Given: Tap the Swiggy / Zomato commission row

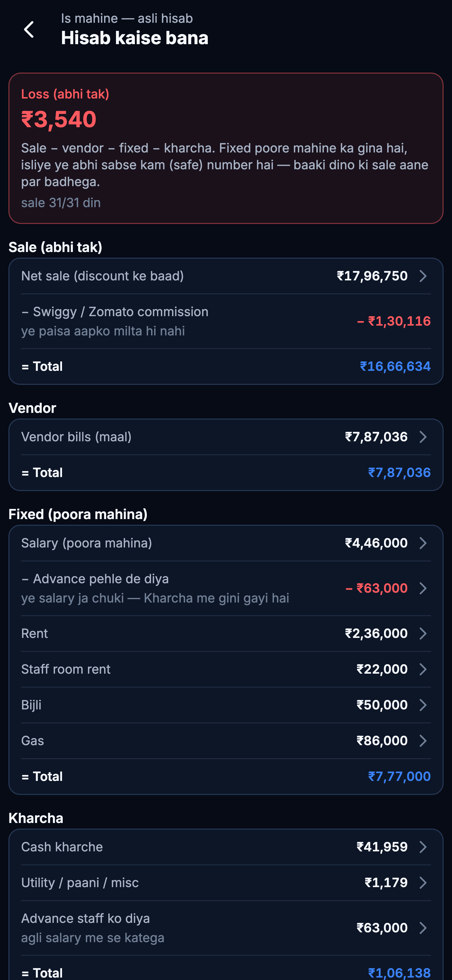Looking at the screenshot, I should pos(226,321).
